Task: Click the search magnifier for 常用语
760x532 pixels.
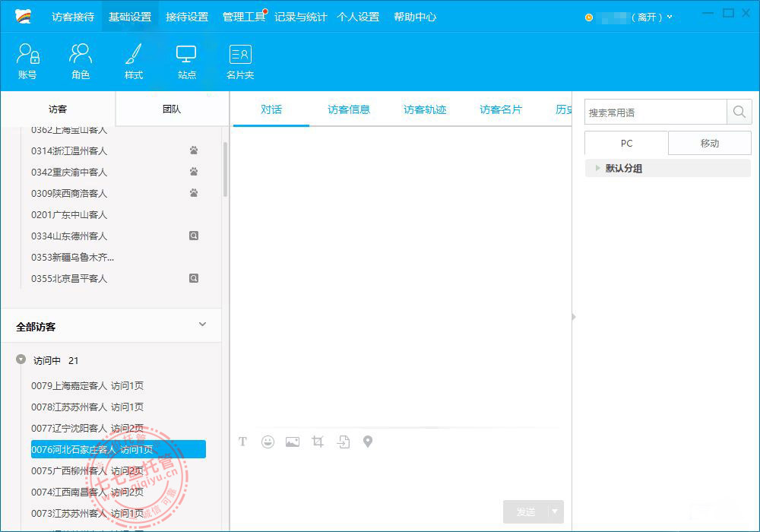Action: 739,112
